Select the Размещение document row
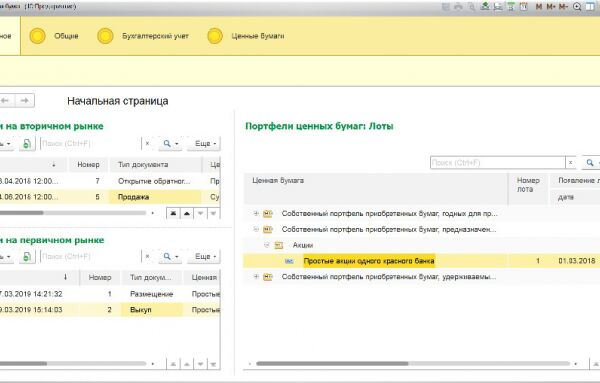Viewport: 600px width, 383px height. (x=110, y=294)
